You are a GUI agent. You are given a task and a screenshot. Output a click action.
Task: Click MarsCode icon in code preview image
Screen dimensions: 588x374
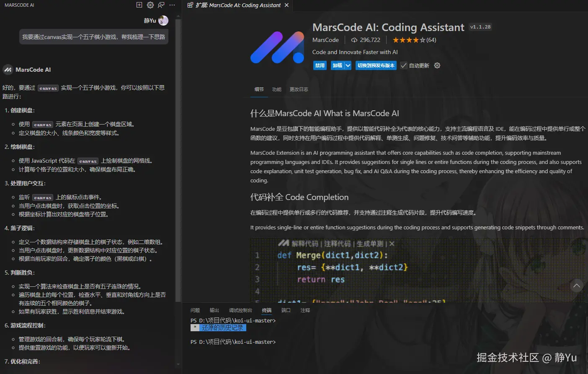(284, 243)
